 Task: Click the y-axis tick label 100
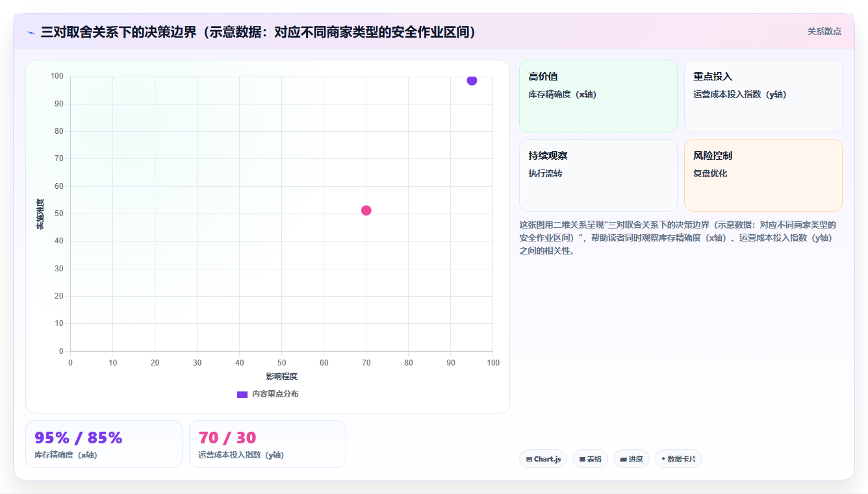tap(57, 77)
